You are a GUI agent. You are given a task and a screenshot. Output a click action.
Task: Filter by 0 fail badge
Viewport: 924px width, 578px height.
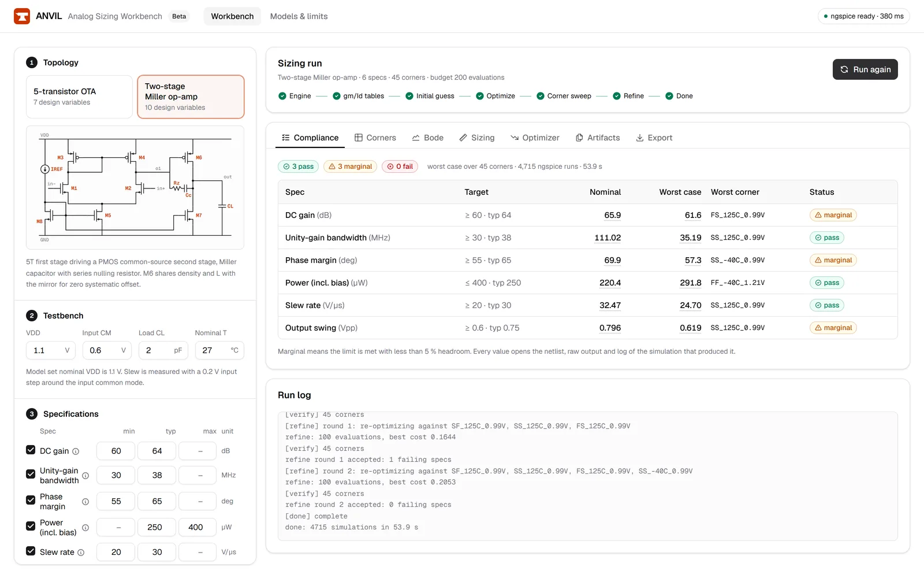click(400, 166)
